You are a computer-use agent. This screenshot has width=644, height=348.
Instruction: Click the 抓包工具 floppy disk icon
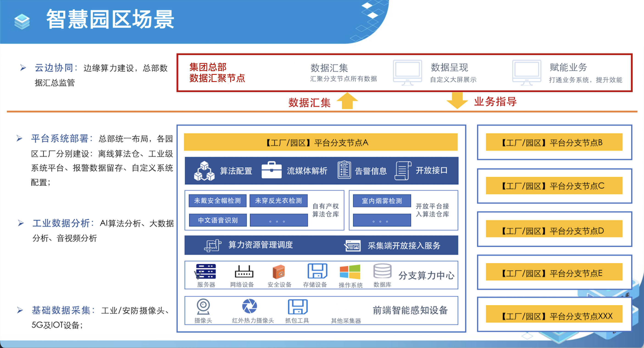[298, 307]
